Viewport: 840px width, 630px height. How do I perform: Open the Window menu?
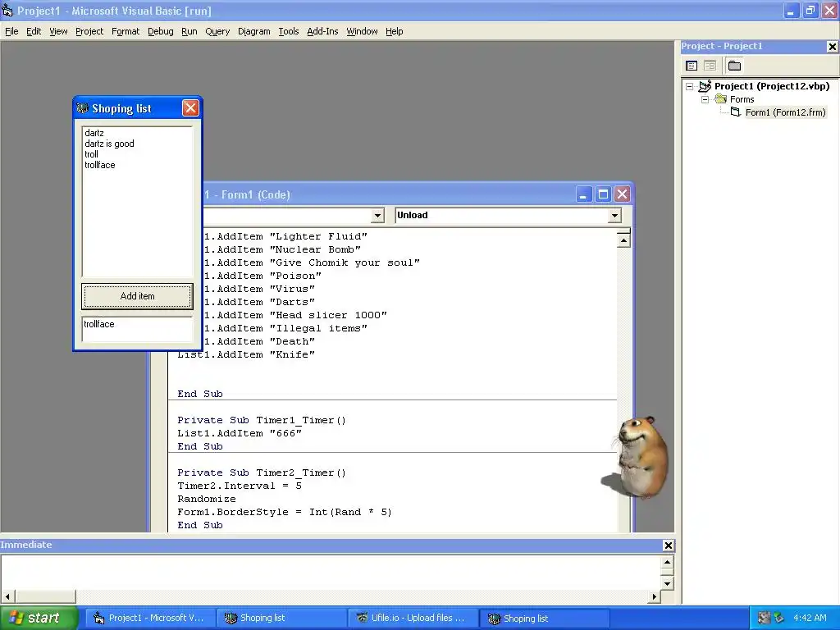coord(362,32)
